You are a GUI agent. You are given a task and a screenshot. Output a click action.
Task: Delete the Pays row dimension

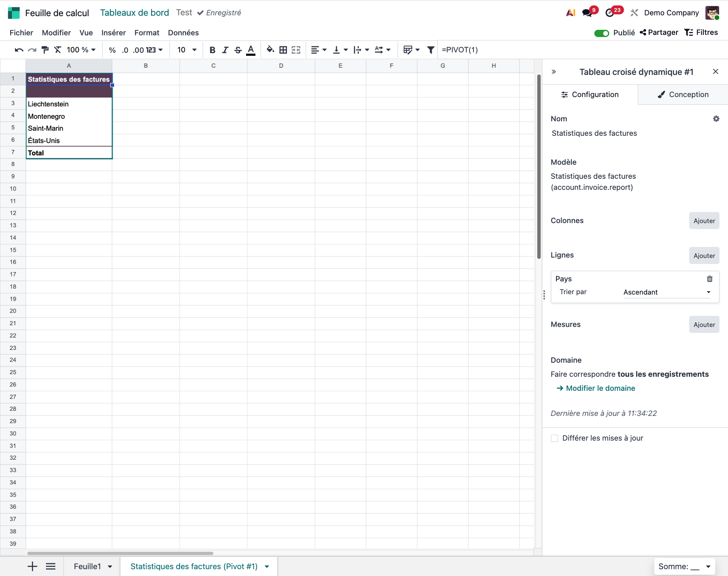click(x=709, y=279)
